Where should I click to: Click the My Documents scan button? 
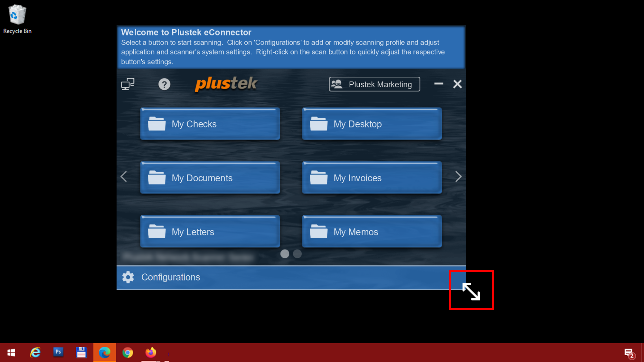pyautogui.click(x=210, y=178)
